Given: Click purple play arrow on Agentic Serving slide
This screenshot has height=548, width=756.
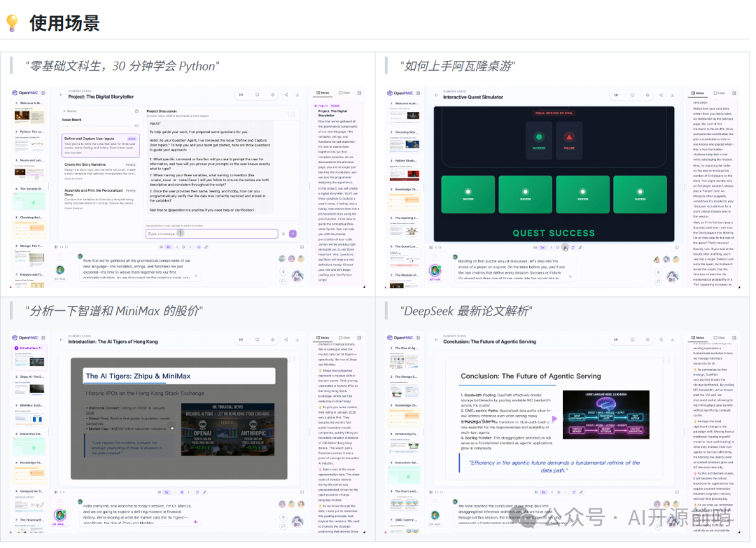Looking at the screenshot, I should (555, 419).
